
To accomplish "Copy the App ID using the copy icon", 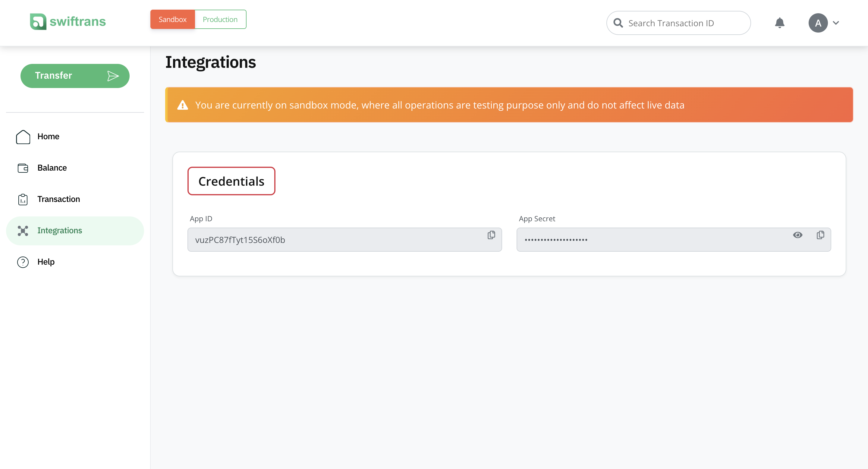I will [x=491, y=235].
